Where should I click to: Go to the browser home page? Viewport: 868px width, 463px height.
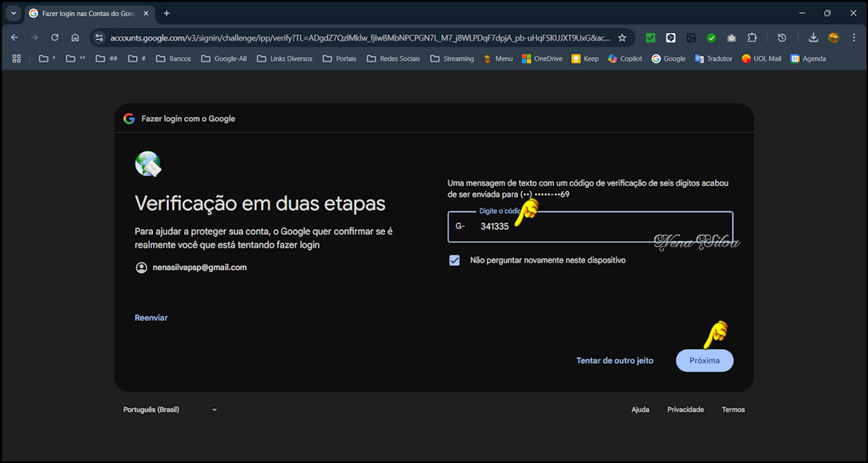tap(75, 38)
